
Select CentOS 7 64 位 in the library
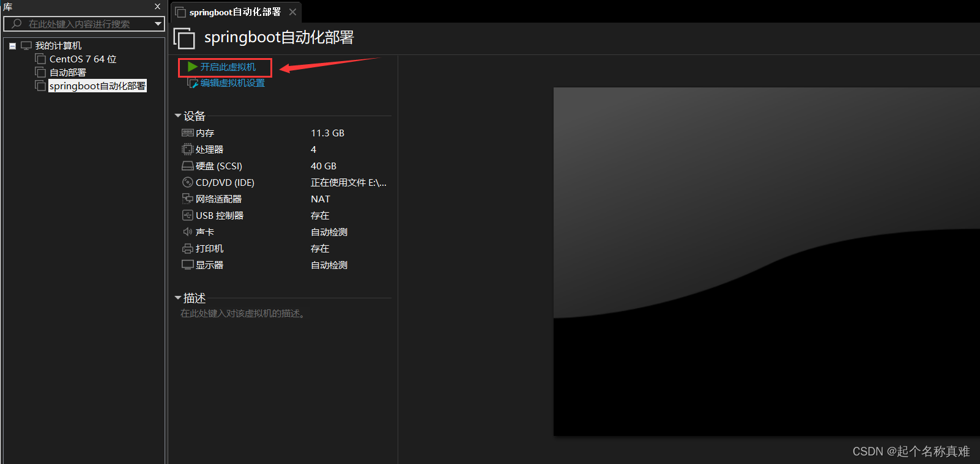click(x=83, y=59)
